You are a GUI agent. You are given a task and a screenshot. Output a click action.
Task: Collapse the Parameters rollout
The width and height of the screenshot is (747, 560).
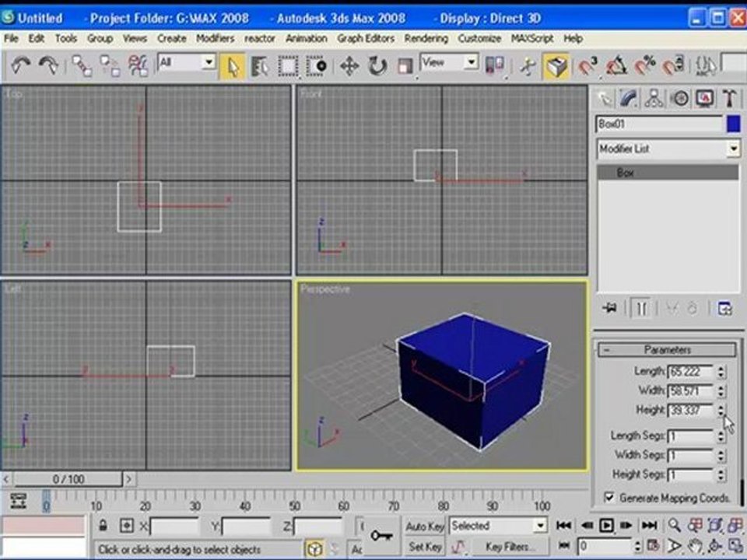[668, 350]
